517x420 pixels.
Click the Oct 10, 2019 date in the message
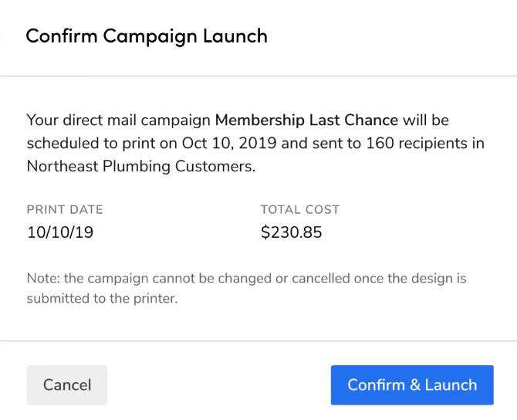230,144
